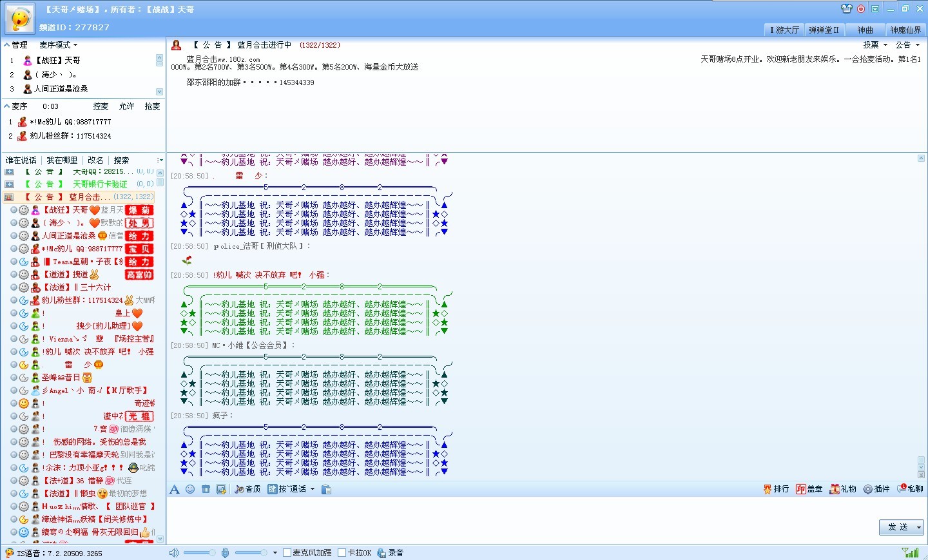
Task: Switch to the 神曲 tab
Action: pyautogui.click(x=865, y=30)
